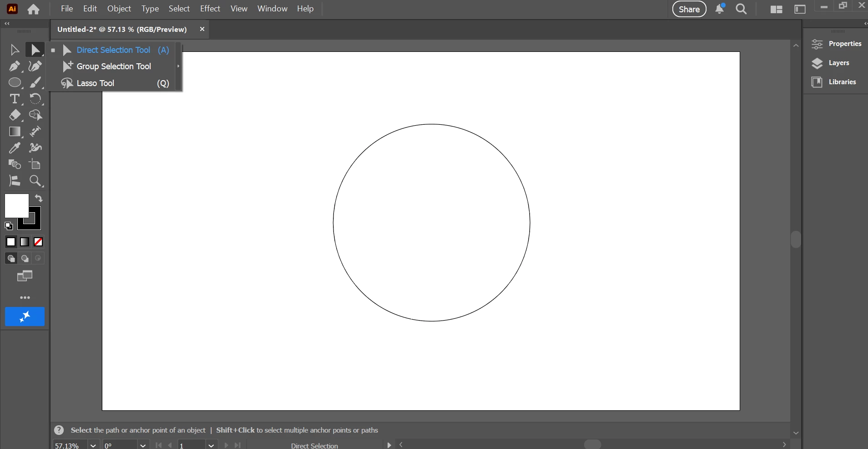Image resolution: width=868 pixels, height=449 pixels.
Task: Select the Puppet Warp tool
Action: point(35,148)
